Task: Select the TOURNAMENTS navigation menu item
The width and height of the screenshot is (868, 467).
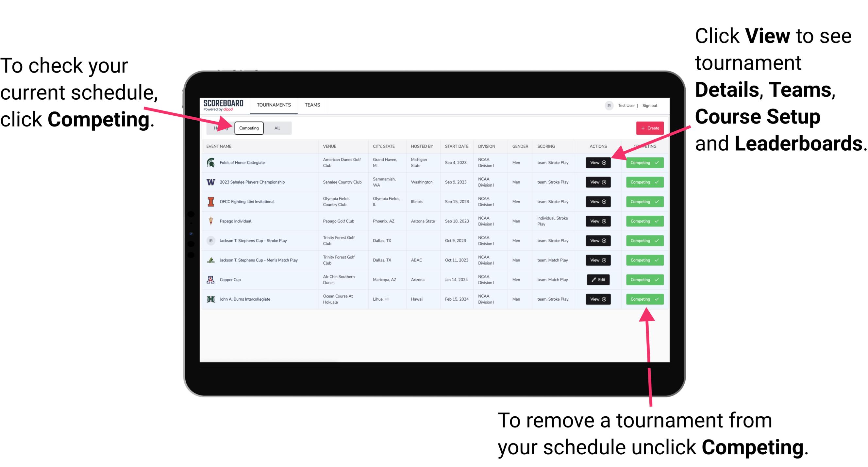Action: click(273, 105)
